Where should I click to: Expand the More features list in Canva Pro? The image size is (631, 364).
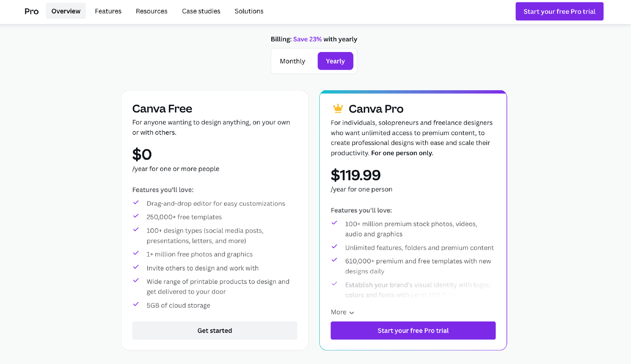(x=342, y=312)
